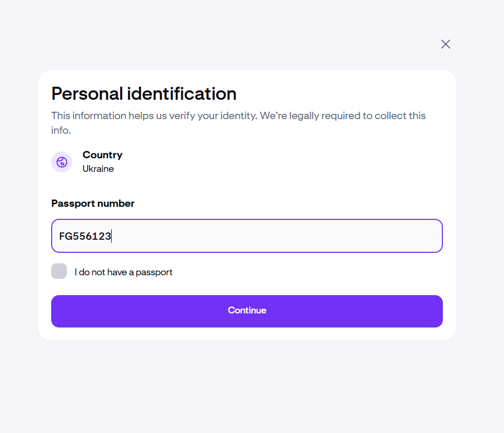The height and width of the screenshot is (433, 504).
Task: Click the Personal identification heading
Action: (144, 94)
